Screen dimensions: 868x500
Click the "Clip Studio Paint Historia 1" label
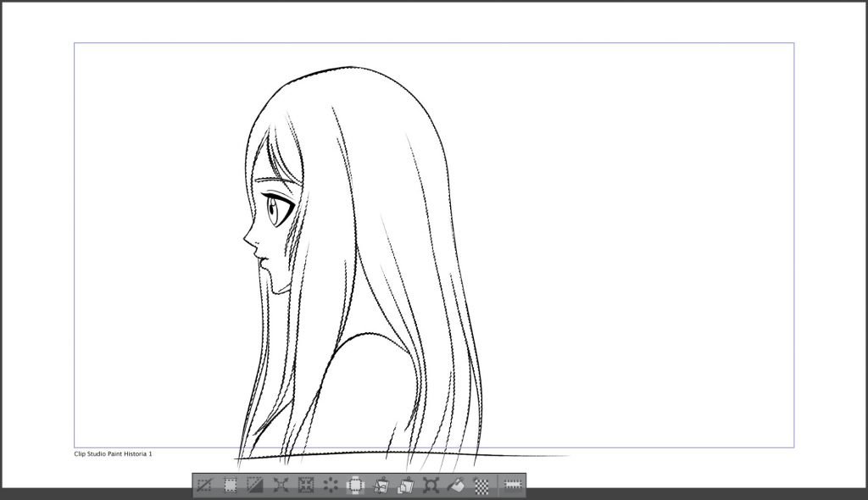[113, 454]
